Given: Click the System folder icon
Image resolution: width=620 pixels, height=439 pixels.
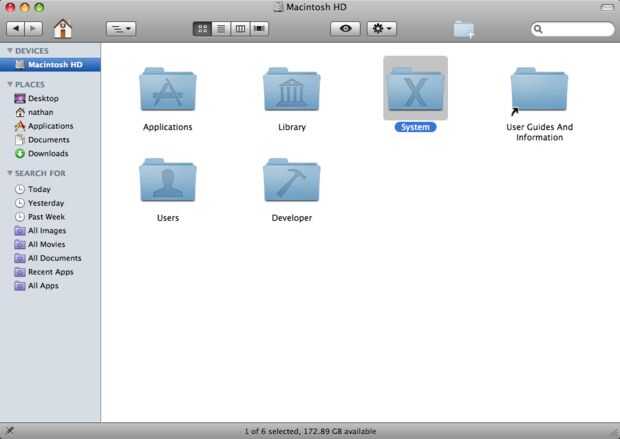Looking at the screenshot, I should (416, 89).
